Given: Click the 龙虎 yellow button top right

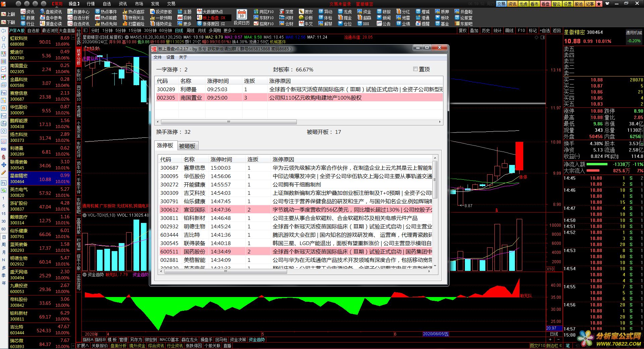Looking at the screenshot, I should pos(523,4).
